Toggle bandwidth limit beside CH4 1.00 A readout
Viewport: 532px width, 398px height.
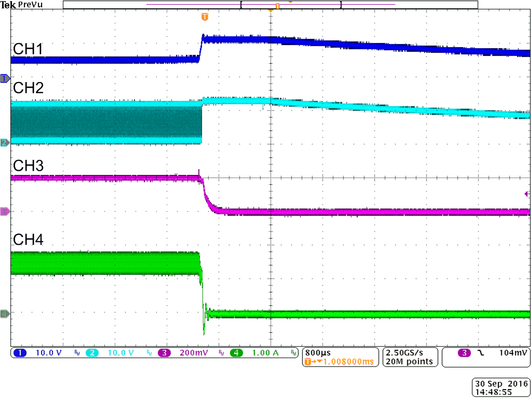tap(294, 353)
